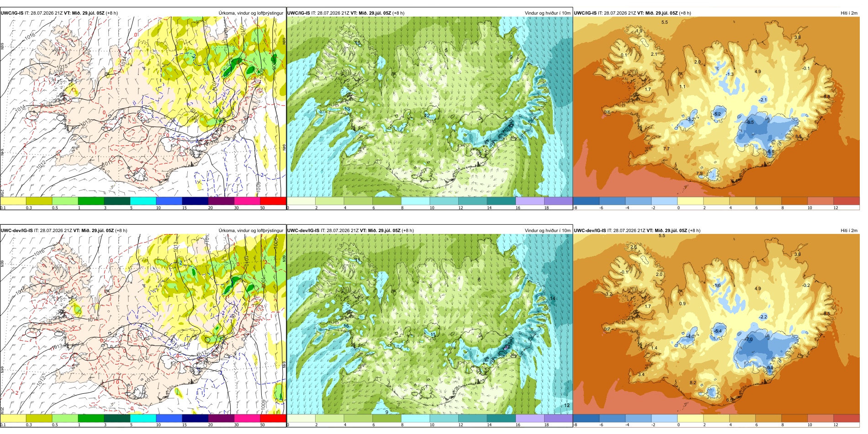Pick the magenta 30-50 swatch in UWC-dev precipitation legend
The height and width of the screenshot is (434, 868).
(x=247, y=418)
